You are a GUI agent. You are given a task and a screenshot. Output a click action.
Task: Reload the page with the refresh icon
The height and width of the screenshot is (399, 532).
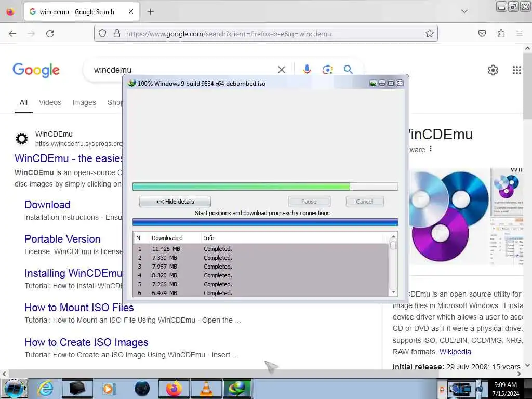tap(50, 34)
